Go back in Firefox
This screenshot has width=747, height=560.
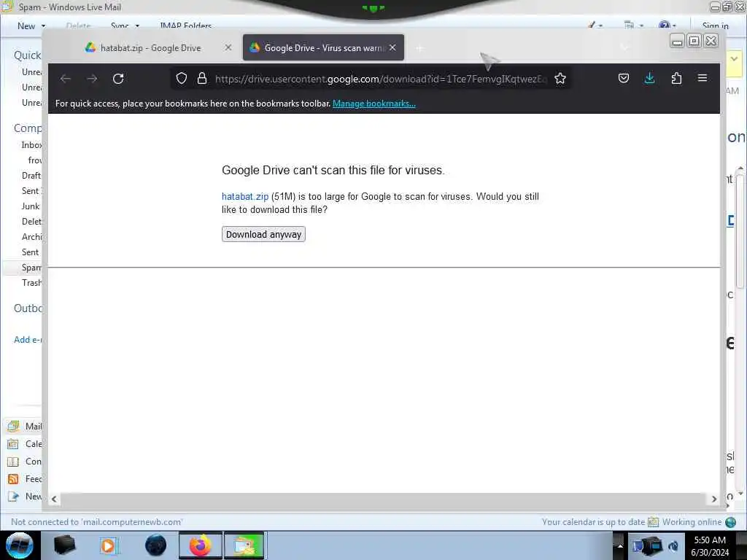[66, 79]
